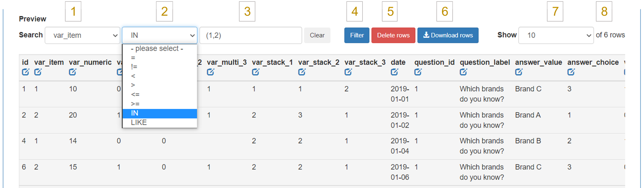Click the red Delete rows button
Viewport: 644px width, 188px height.
coord(393,35)
